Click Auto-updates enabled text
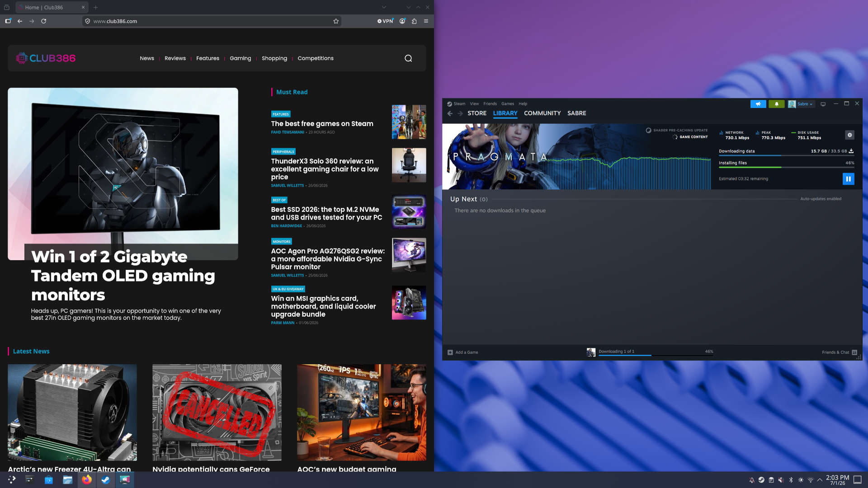 821,199
